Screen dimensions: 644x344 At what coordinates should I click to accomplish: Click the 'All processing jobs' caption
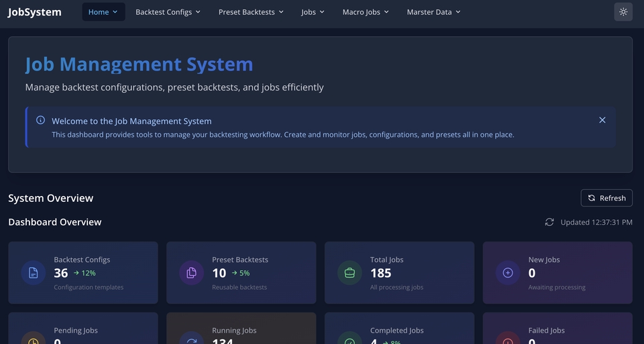click(x=396, y=288)
